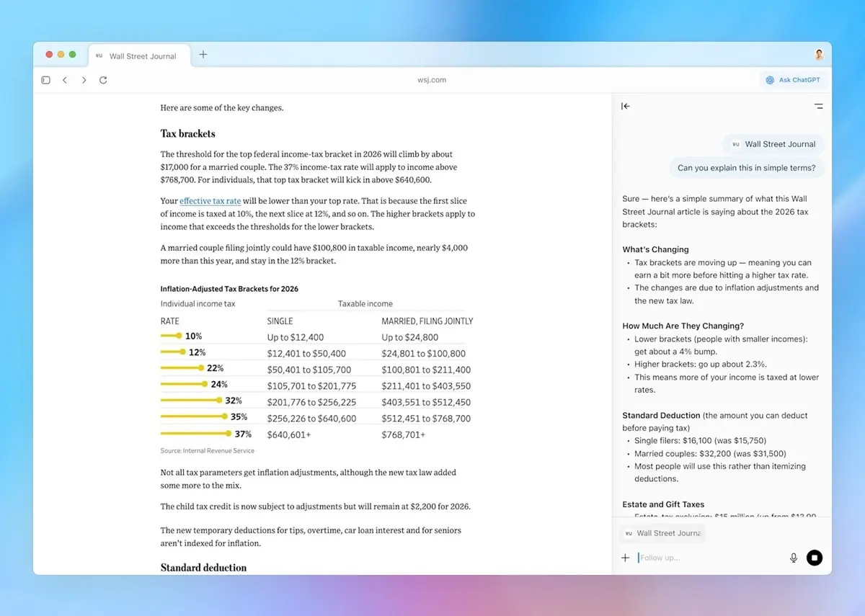Open the effective tax rate link
Image resolution: width=865 pixels, height=616 pixels.
pos(210,201)
